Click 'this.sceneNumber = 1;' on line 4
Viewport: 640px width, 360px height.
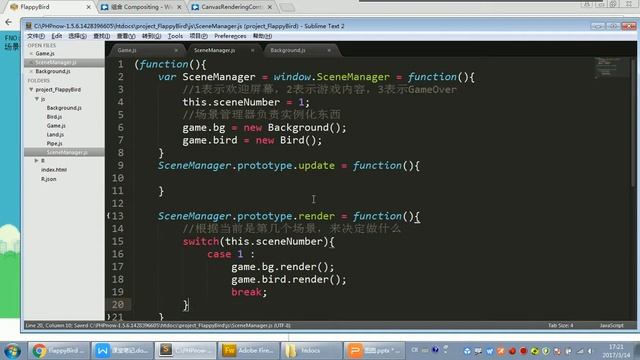pos(246,102)
